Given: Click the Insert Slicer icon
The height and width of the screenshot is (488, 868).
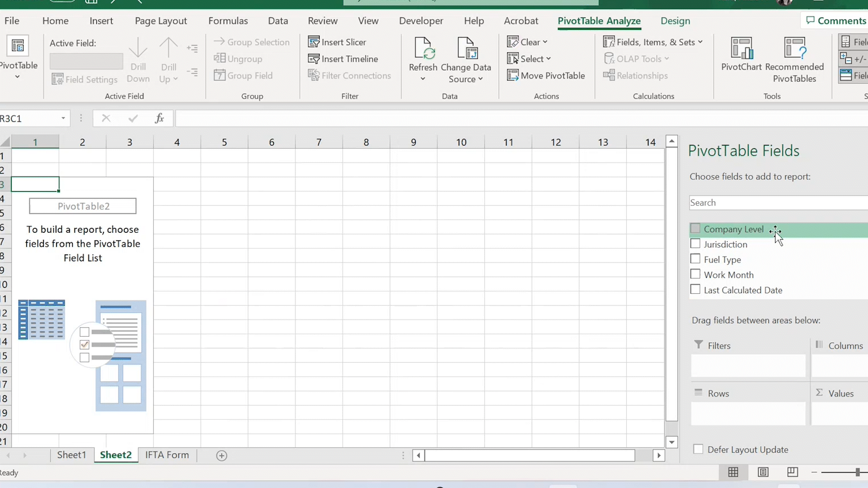Looking at the screenshot, I should tap(314, 42).
